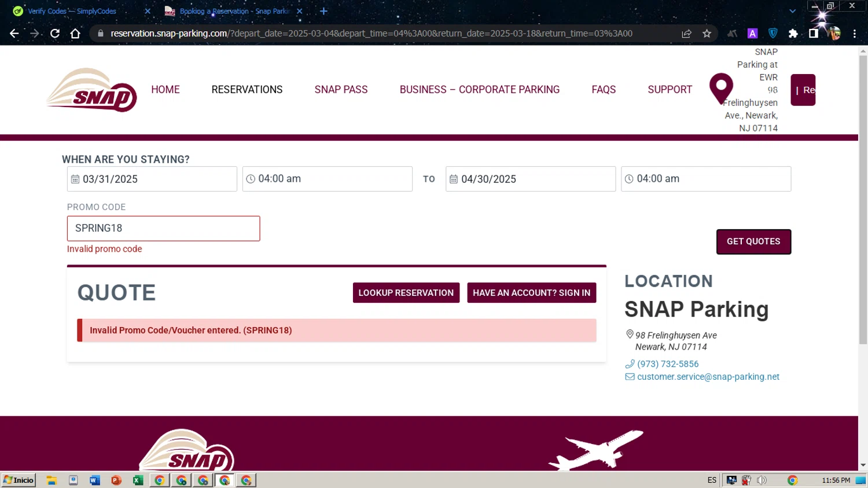868x488 pixels.
Task: Click the share page icon in address bar
Action: click(687, 34)
